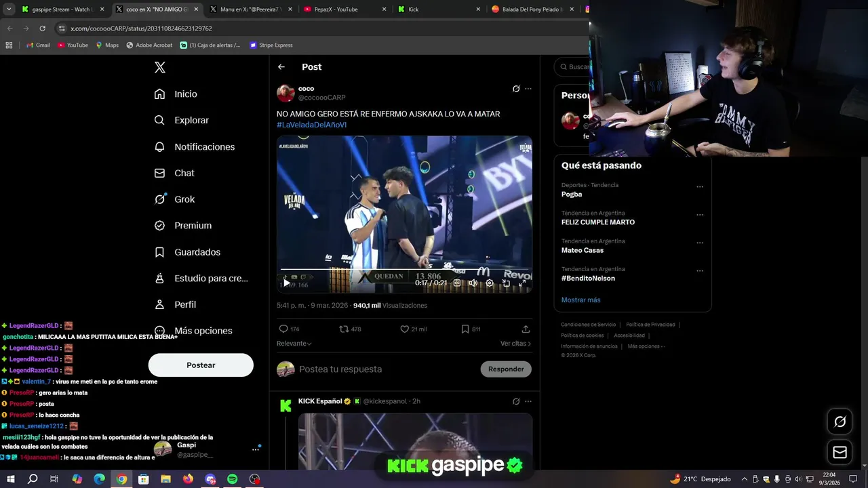Open Mateo Casas trending topic
Screen dimensions: 868x488
point(583,250)
